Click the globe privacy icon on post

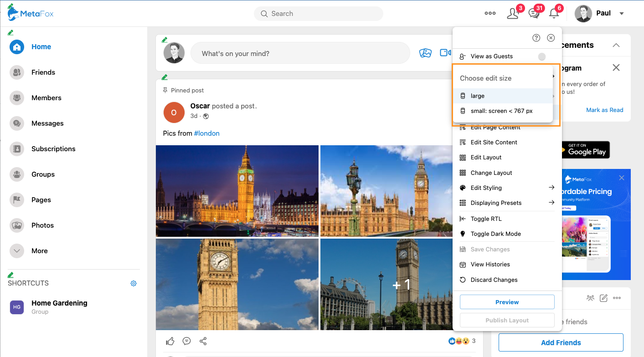pyautogui.click(x=206, y=116)
